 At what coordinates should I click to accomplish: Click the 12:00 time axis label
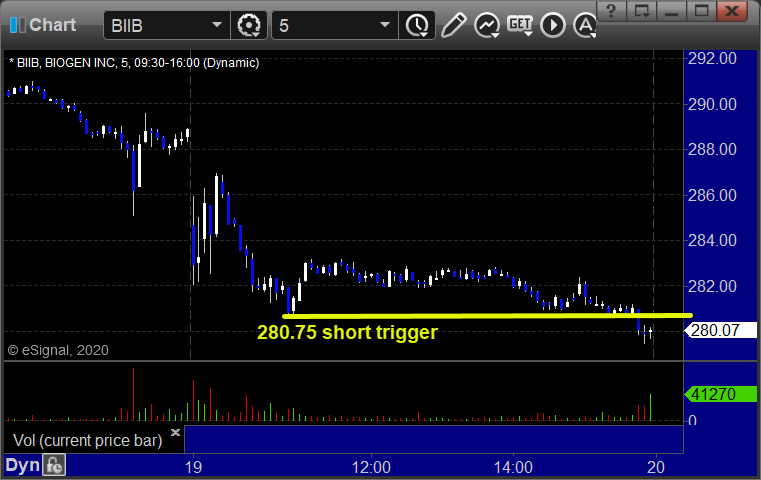[x=371, y=467]
